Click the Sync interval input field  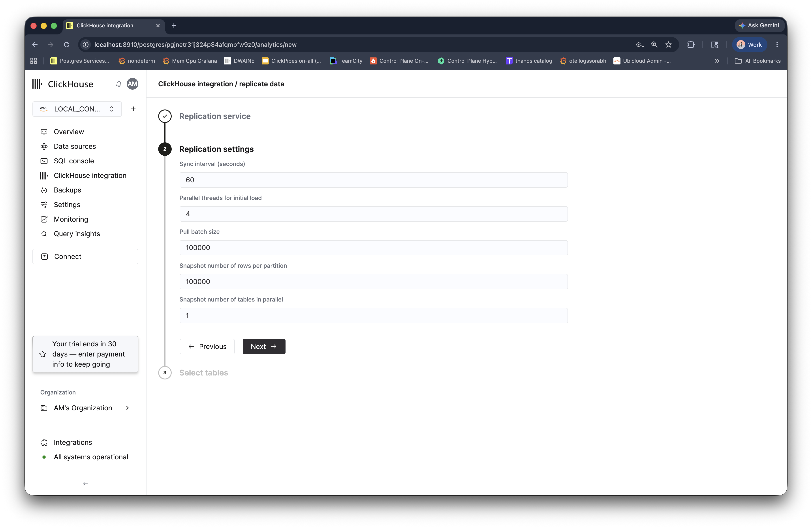[374, 180]
